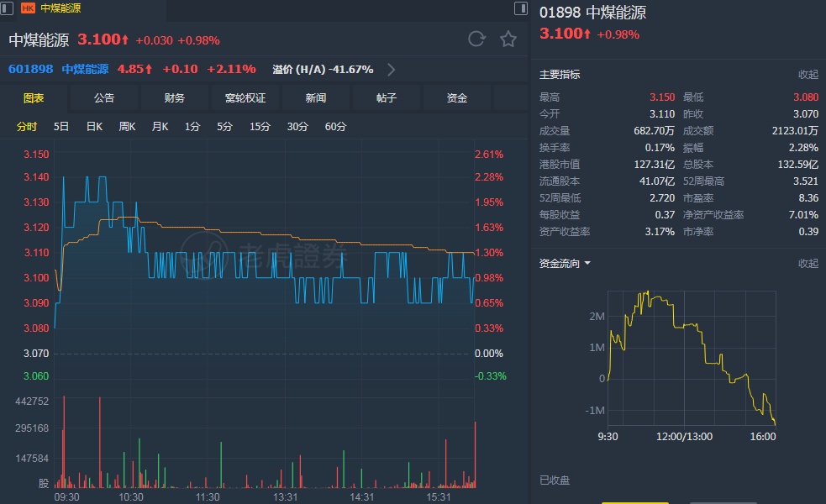The width and height of the screenshot is (826, 504).
Task: Click the 每股收益 value 0.37
Action: (x=665, y=215)
